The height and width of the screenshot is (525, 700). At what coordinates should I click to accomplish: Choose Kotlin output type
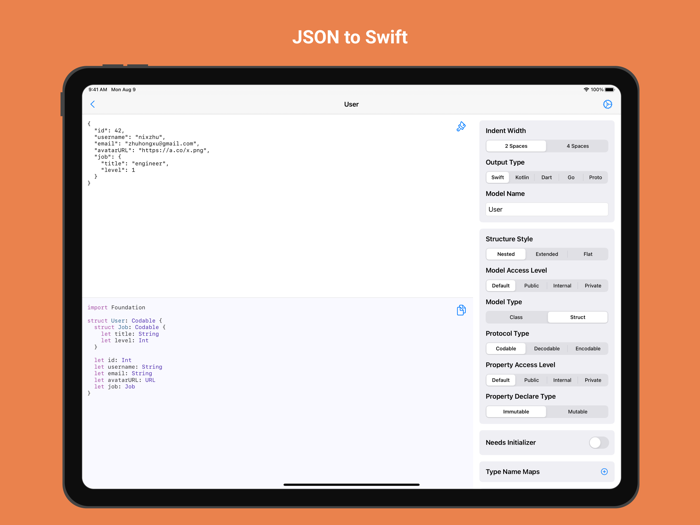[522, 177]
